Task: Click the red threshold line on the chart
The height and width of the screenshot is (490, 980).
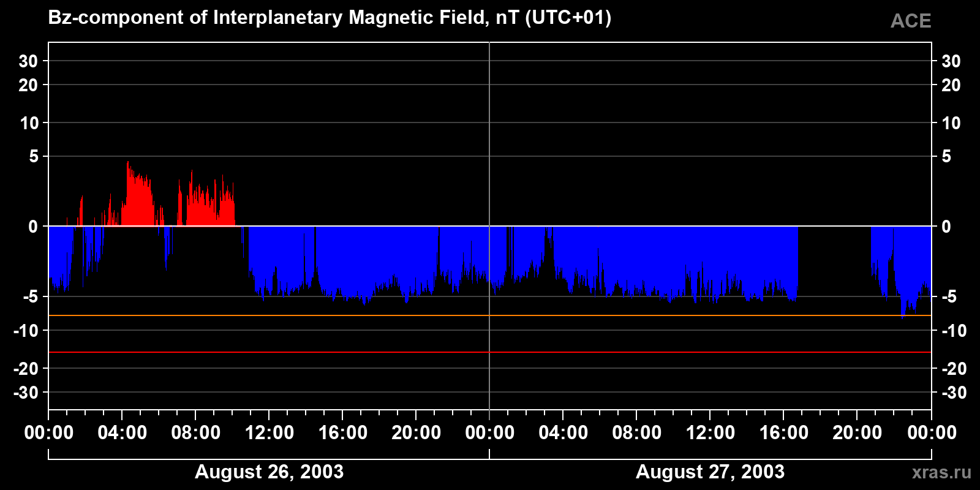Action: pos(490,352)
